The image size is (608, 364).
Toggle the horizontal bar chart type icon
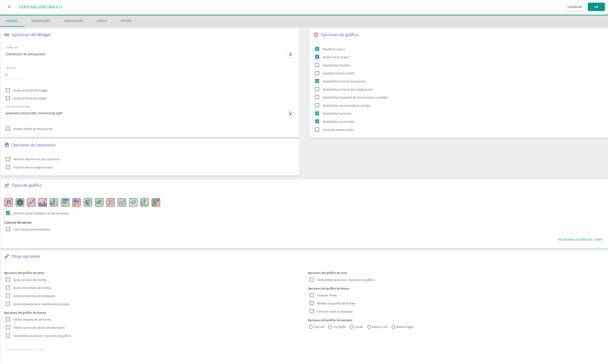[65, 202]
